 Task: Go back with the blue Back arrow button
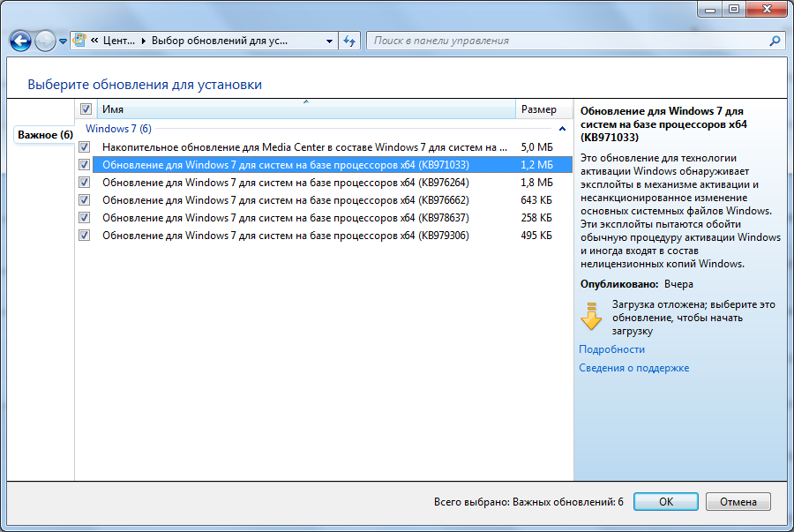21,41
